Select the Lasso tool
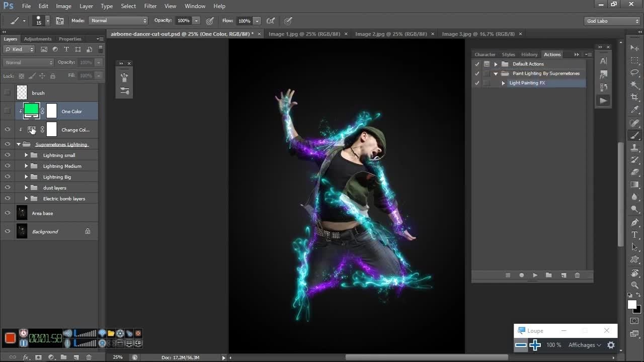This screenshot has height=362, width=644. (635, 72)
